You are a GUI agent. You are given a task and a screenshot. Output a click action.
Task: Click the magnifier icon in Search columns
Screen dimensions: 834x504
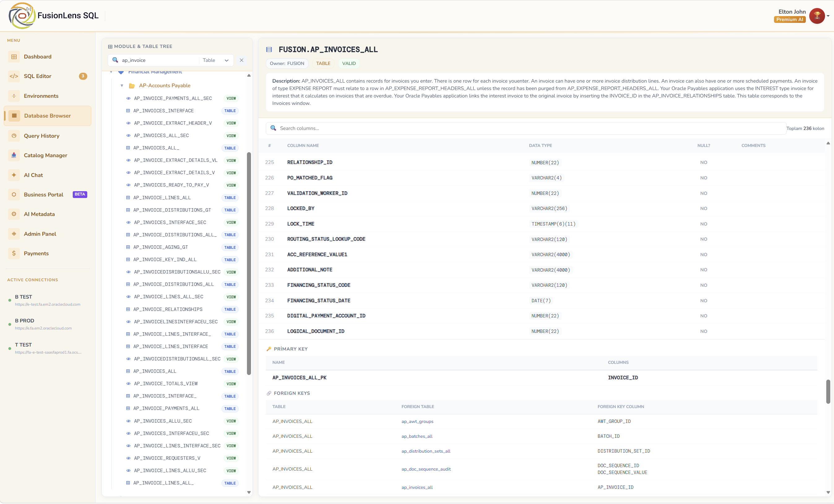click(273, 128)
